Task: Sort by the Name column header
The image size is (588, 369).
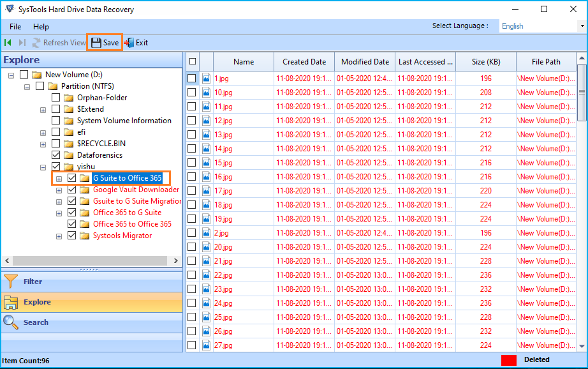Action: (x=244, y=61)
